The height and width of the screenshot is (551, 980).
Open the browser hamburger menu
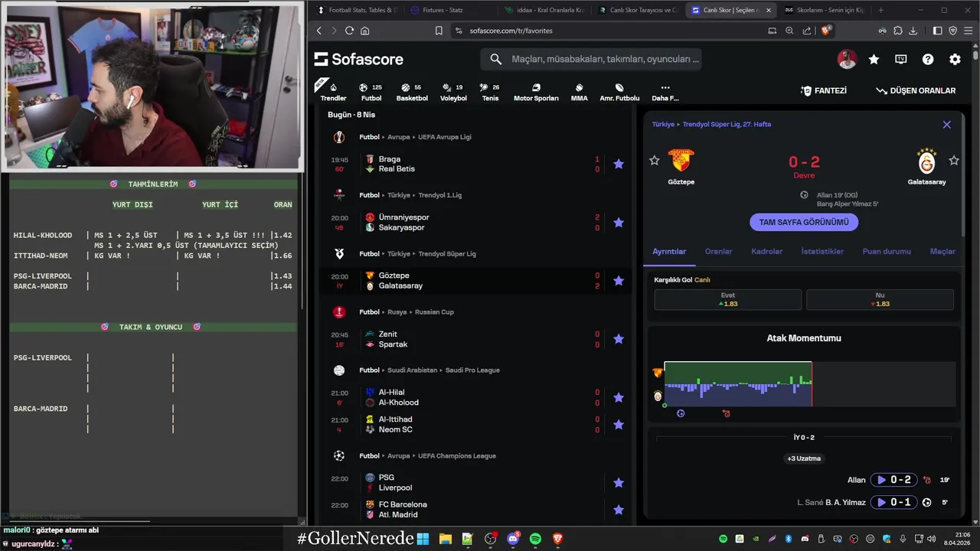(969, 31)
